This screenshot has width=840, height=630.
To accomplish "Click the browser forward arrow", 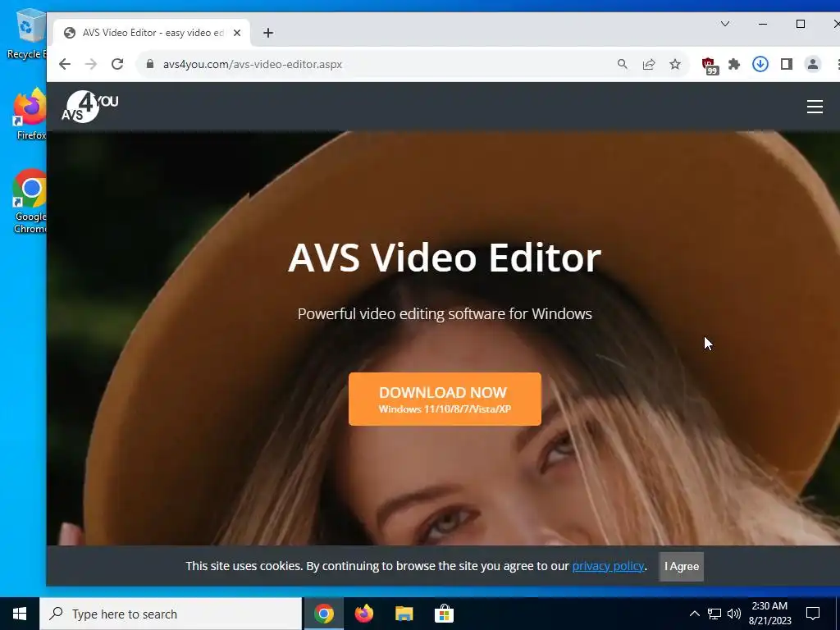I will point(91,64).
